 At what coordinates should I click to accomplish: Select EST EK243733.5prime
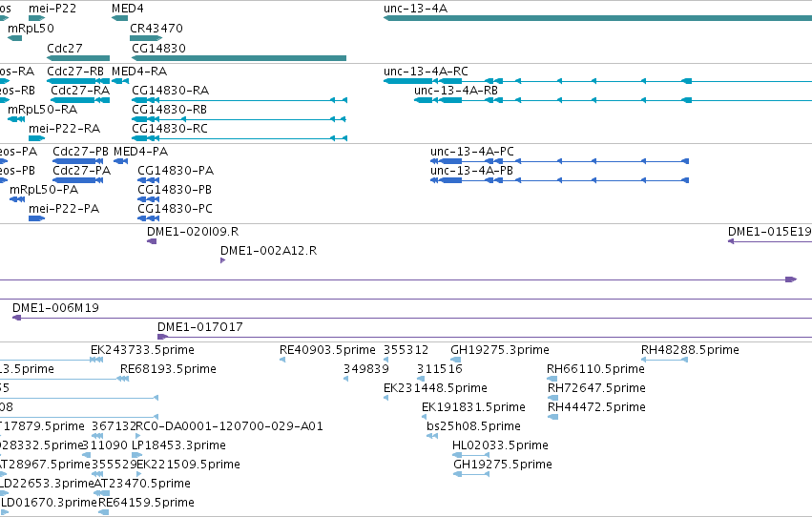[x=96, y=360]
